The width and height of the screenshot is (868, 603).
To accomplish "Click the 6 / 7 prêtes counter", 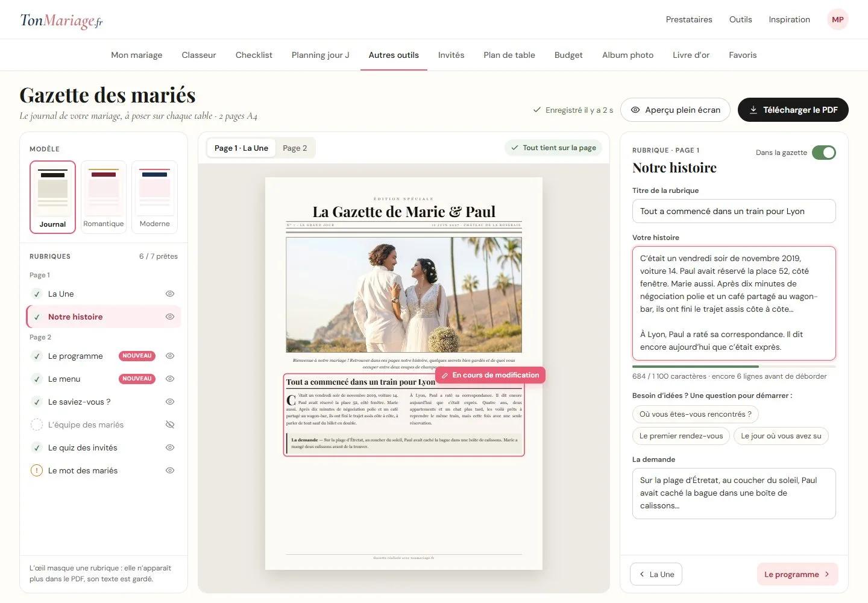I will 159,256.
